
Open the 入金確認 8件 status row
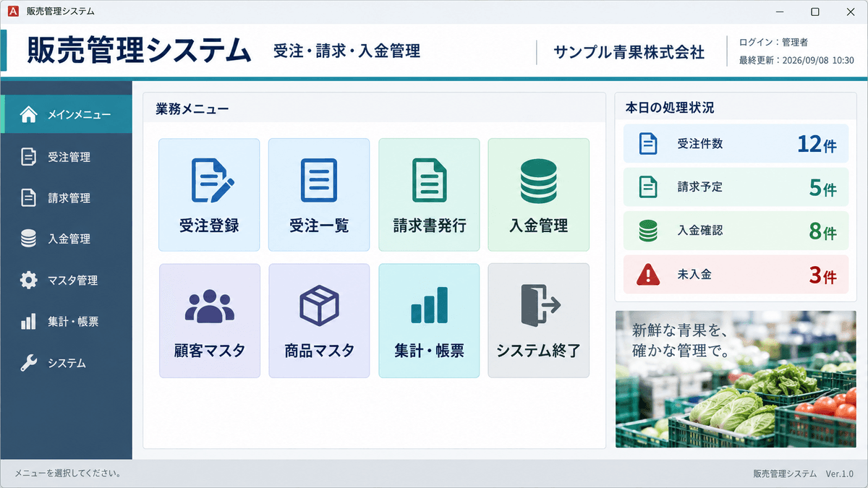(736, 231)
